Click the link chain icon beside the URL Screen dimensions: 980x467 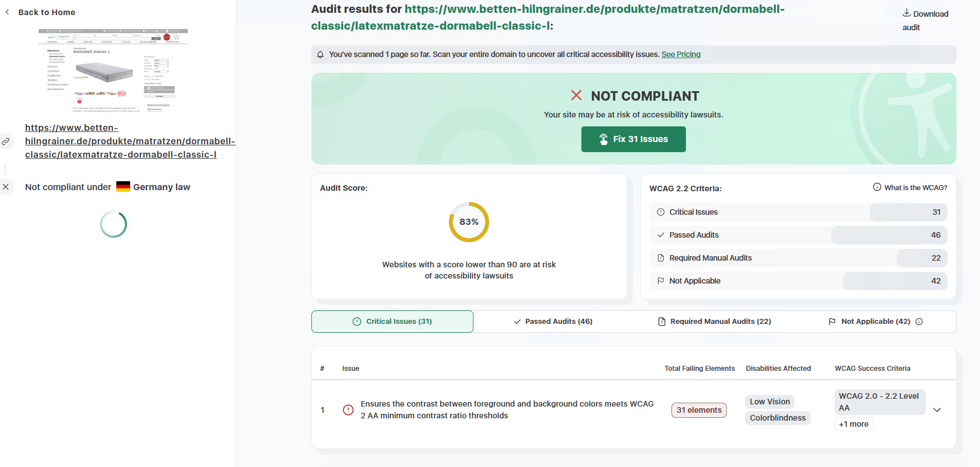point(6,141)
